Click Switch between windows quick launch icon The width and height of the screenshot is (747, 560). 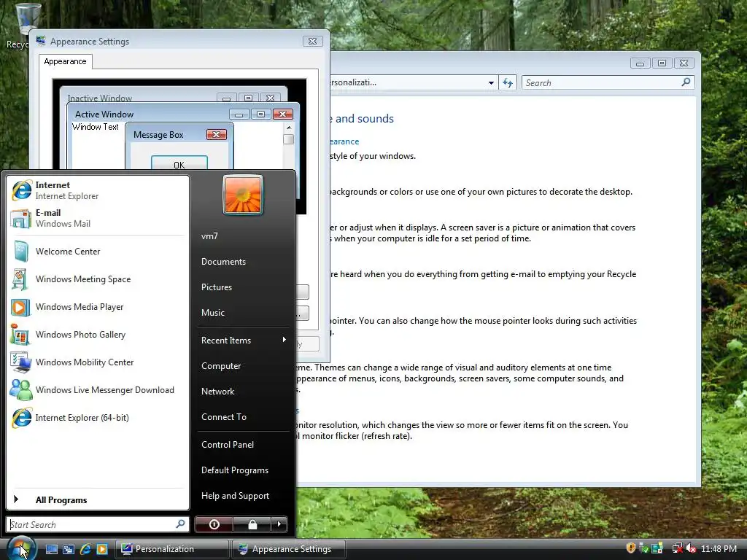(69, 549)
